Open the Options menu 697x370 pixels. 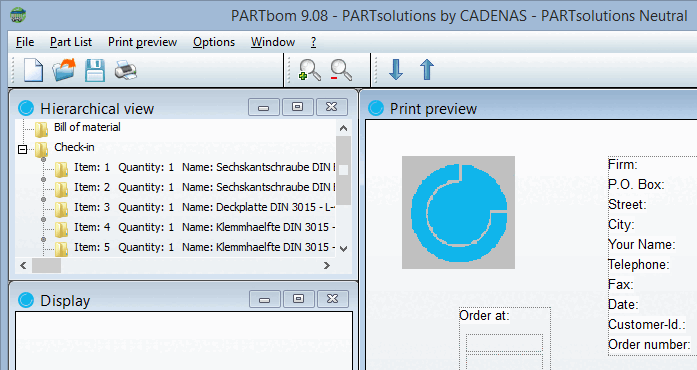pos(214,42)
